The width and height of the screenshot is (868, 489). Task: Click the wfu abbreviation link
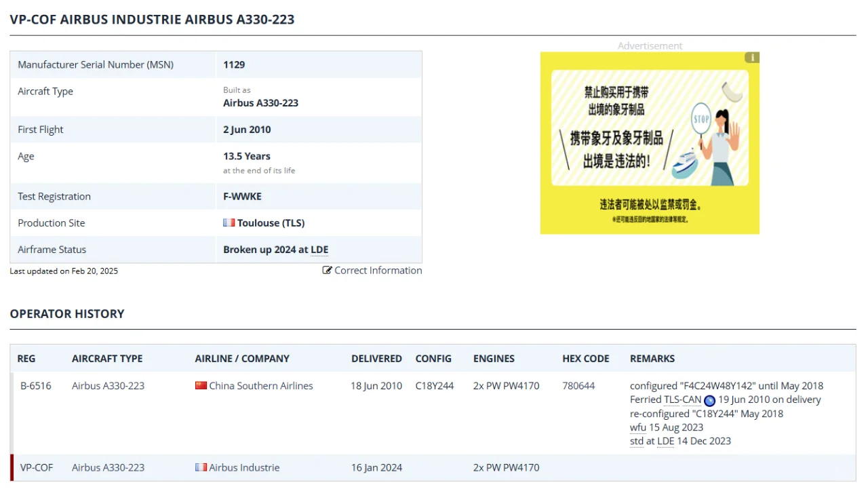click(x=637, y=427)
